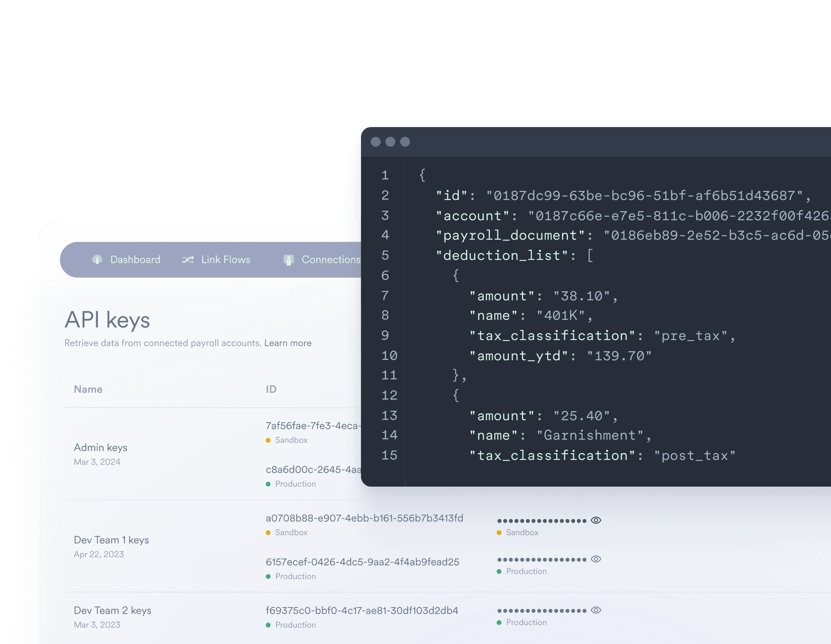The image size is (831, 644).
Task: Click ID 6157ecef-0426-4dc5-9aa2-4f4ab9fead25
Action: coord(362,562)
